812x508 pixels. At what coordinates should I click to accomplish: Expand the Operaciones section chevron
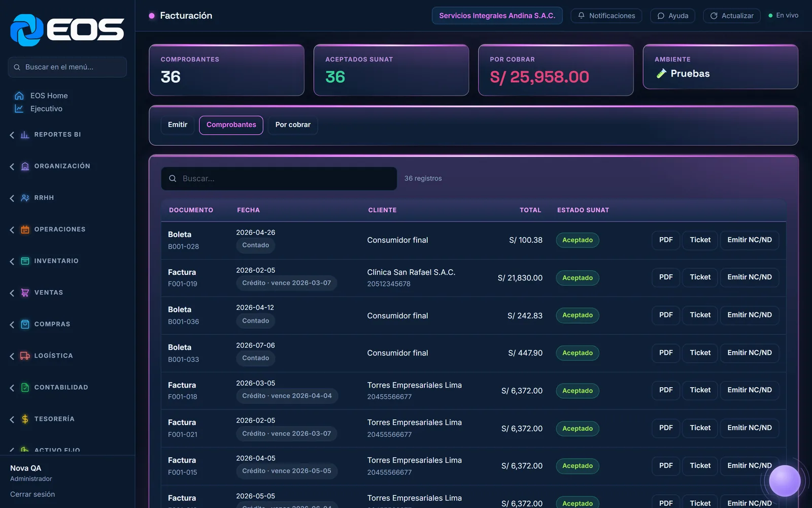[x=12, y=230]
